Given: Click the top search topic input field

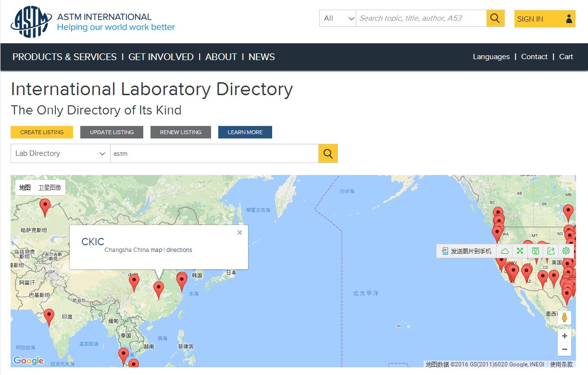Looking at the screenshot, I should point(421,18).
